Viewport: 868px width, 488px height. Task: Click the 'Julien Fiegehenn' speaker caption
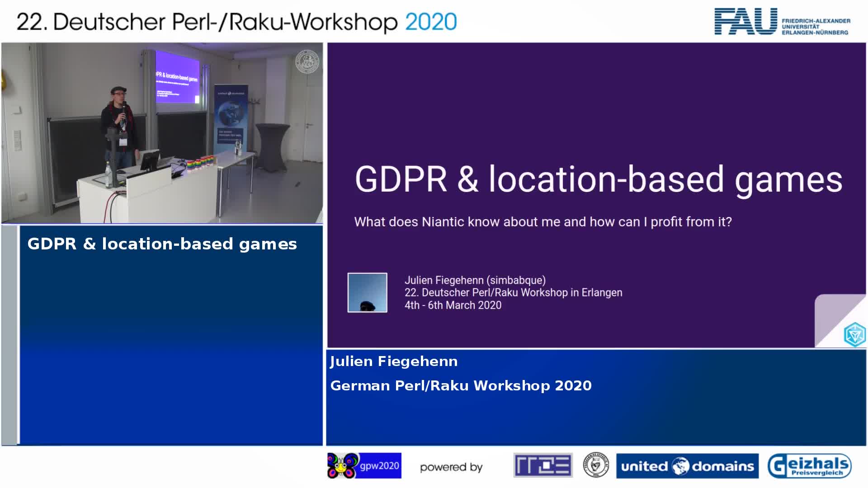tap(394, 361)
